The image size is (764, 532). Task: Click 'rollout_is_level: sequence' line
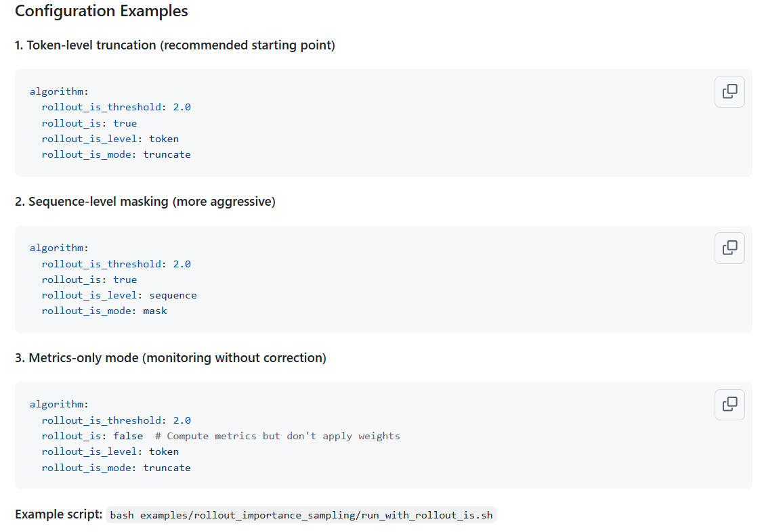tap(119, 296)
